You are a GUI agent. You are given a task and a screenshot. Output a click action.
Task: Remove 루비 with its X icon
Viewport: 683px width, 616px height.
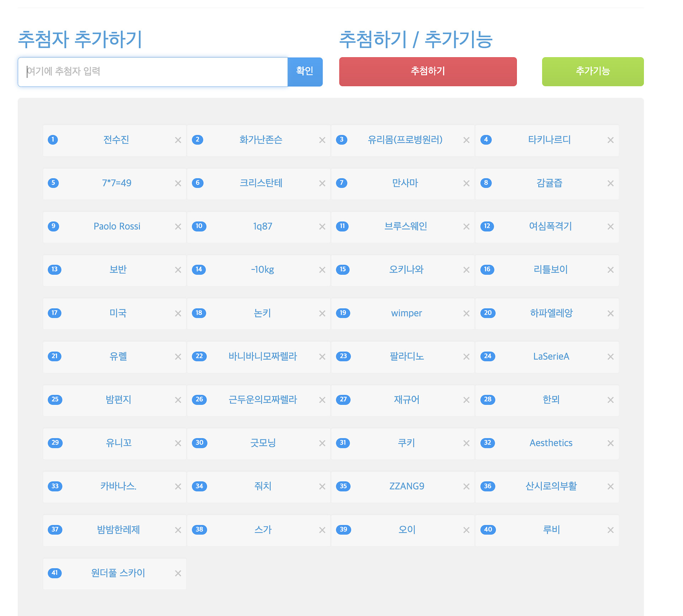tap(610, 530)
